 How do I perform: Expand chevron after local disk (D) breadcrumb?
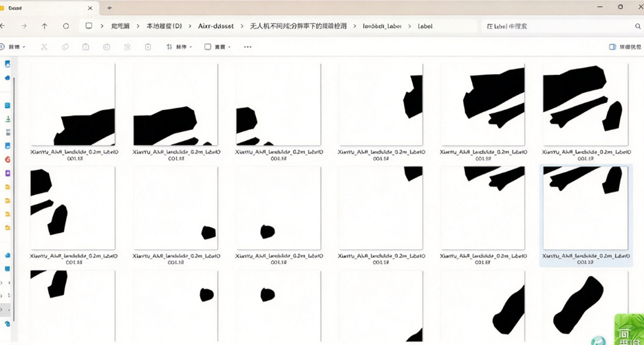click(190, 26)
